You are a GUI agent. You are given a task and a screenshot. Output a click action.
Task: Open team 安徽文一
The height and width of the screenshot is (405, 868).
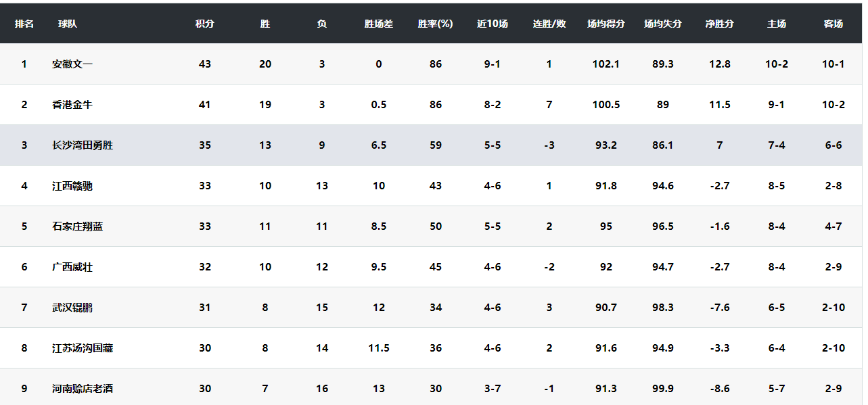[x=72, y=64]
